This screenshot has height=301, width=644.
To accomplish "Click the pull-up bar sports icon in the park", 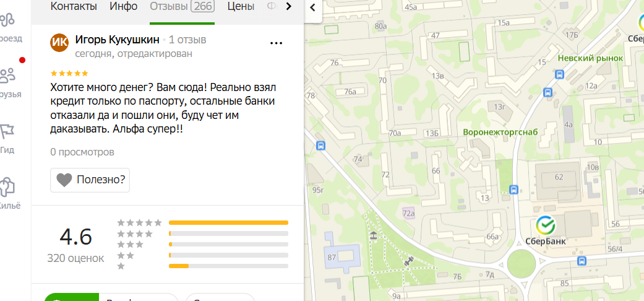I will coord(373,235).
